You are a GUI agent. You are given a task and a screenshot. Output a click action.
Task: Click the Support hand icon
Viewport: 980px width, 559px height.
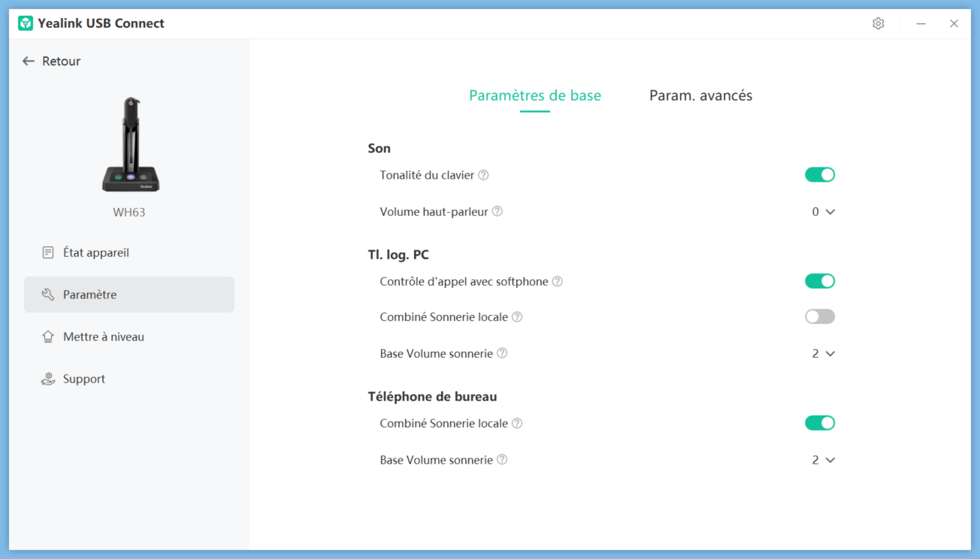click(x=48, y=379)
